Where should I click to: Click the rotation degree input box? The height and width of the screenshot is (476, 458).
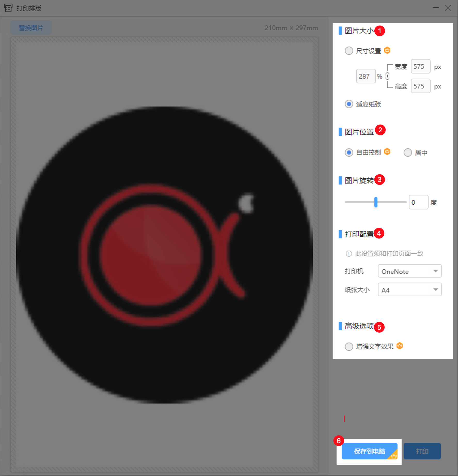coord(418,202)
